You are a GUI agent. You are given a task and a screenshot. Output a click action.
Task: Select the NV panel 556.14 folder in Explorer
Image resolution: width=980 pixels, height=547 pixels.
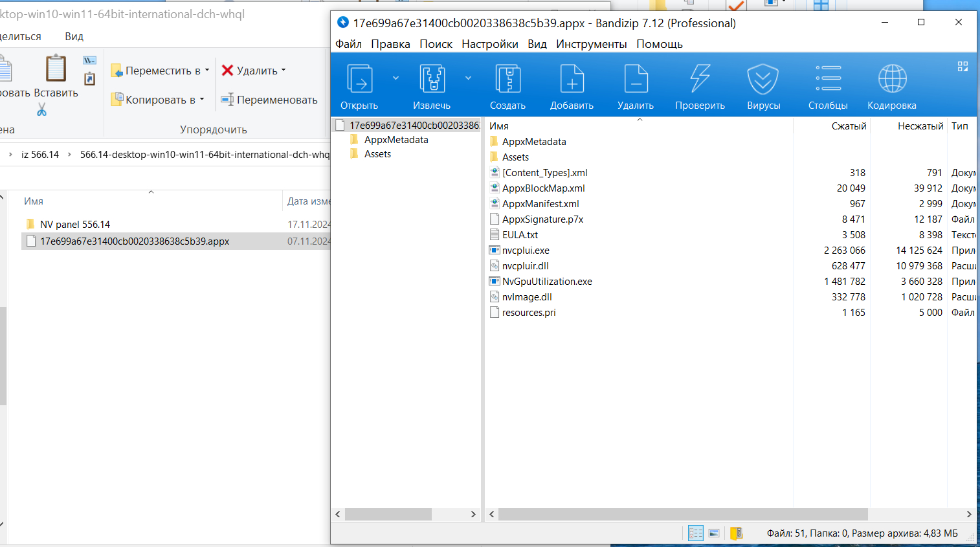[75, 225]
